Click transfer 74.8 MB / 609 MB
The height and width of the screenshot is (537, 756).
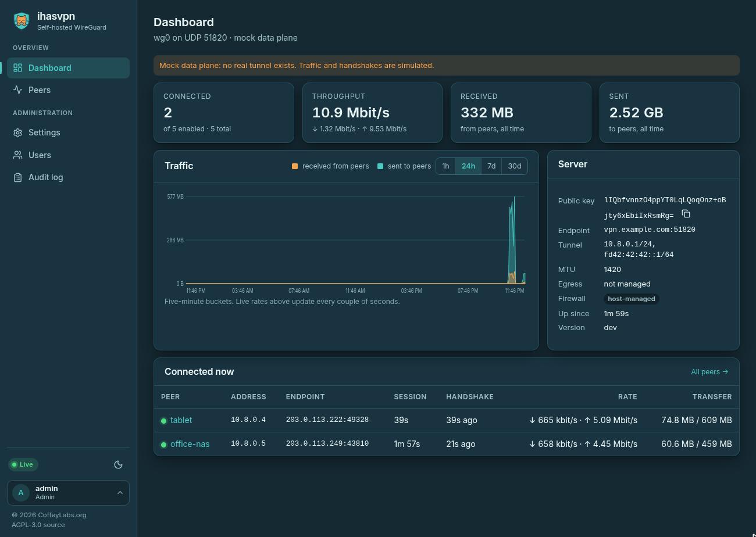pyautogui.click(x=696, y=420)
